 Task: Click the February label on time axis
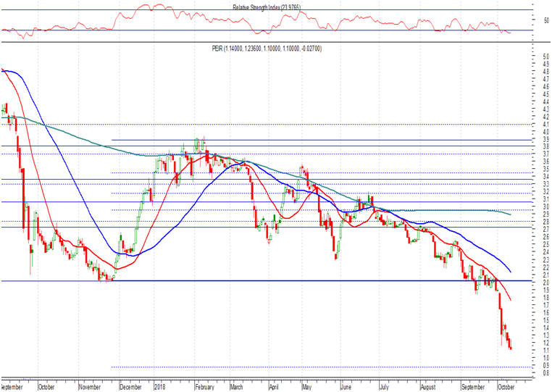tap(205, 387)
